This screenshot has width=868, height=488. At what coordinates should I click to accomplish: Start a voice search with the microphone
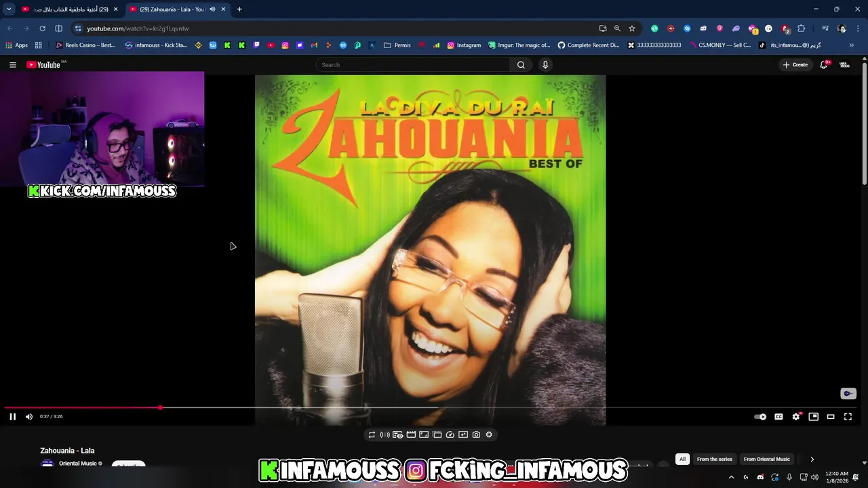[x=545, y=65]
